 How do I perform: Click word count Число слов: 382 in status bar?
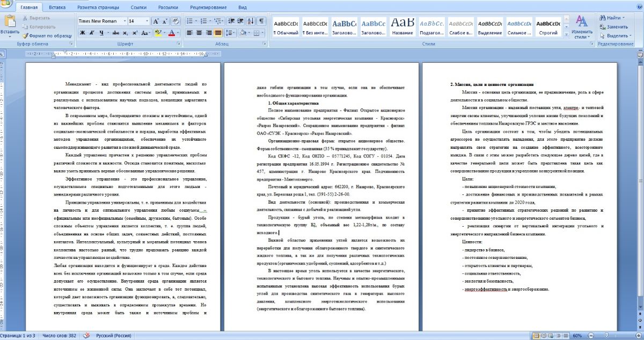[x=59, y=336]
